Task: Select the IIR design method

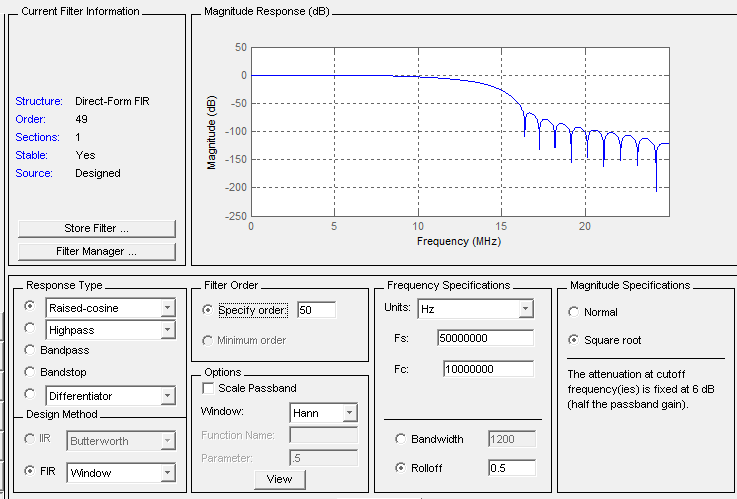Action: point(30,438)
